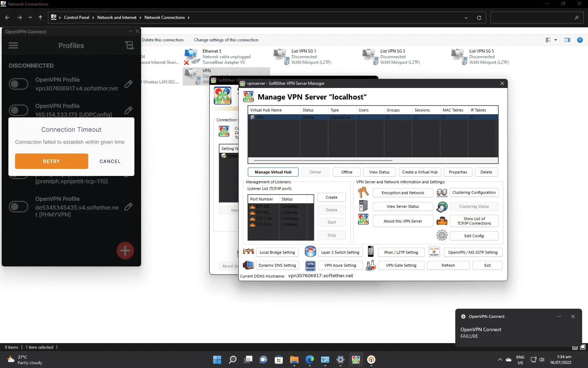This screenshot has height=368, width=588.
Task: Click Network and Internet in the breadcrumb
Action: pos(117,18)
